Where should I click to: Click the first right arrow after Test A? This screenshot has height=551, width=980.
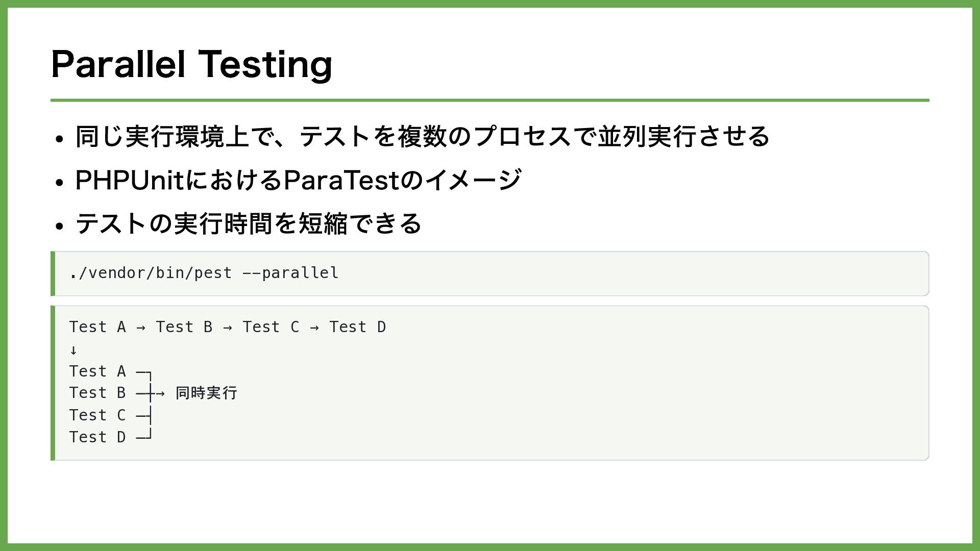141,328
